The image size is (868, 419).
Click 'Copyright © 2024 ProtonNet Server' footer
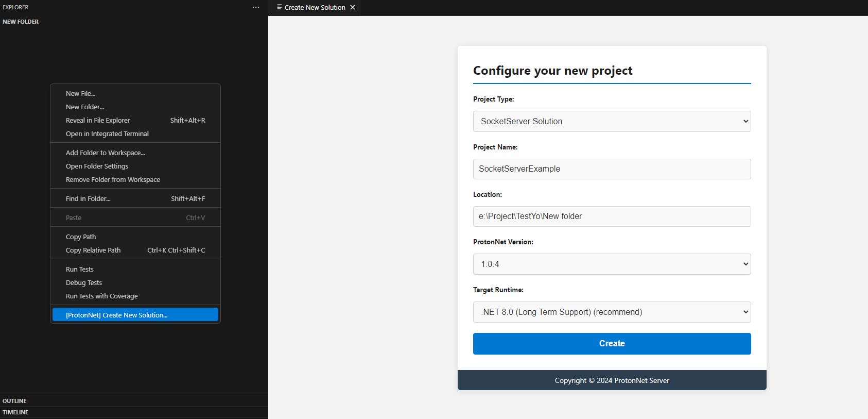(x=612, y=380)
